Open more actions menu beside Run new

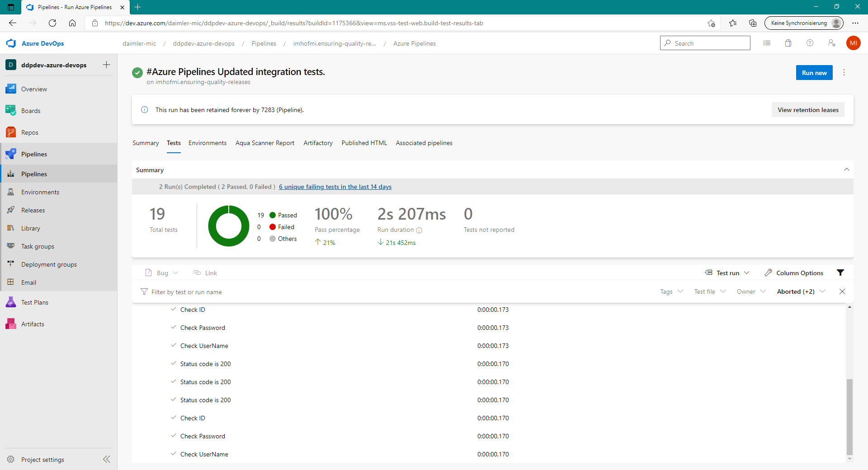(844, 73)
